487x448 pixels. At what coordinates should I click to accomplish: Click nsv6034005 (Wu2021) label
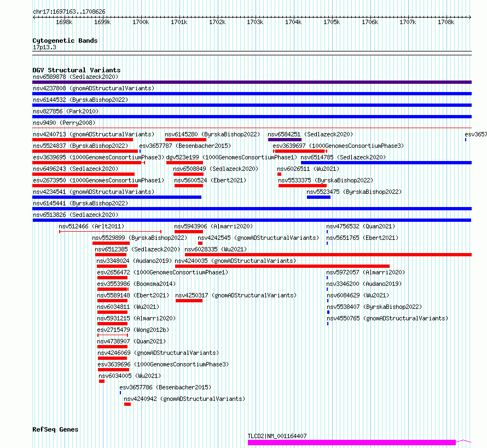click(x=130, y=376)
